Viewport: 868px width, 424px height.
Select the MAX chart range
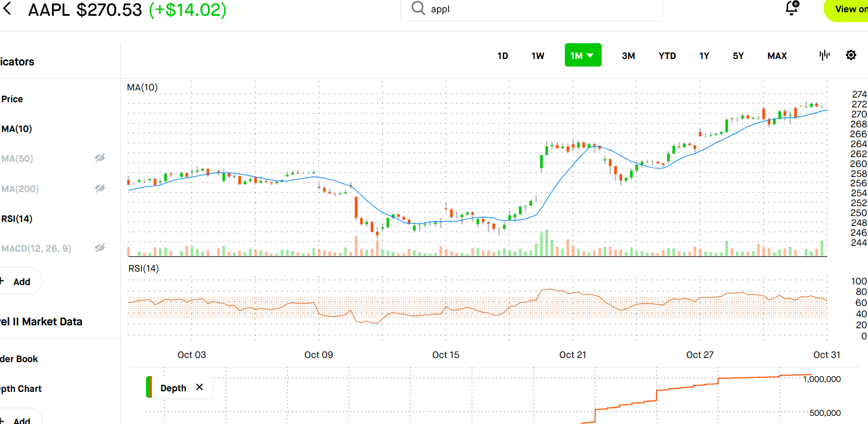[x=777, y=55]
